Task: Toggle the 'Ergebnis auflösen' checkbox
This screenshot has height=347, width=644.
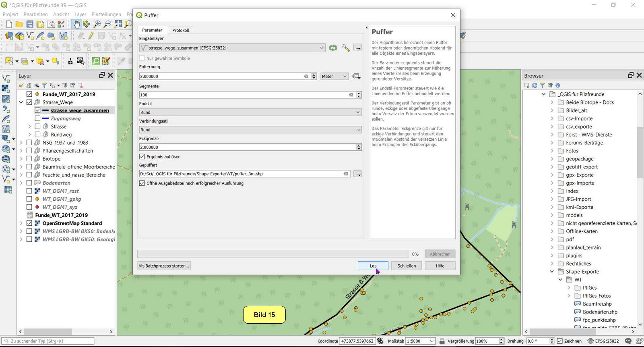Action: 142,157
